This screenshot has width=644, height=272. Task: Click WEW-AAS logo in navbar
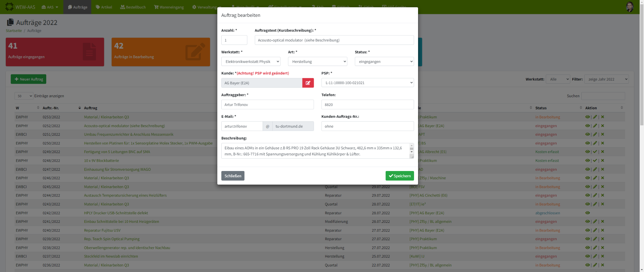20,7
